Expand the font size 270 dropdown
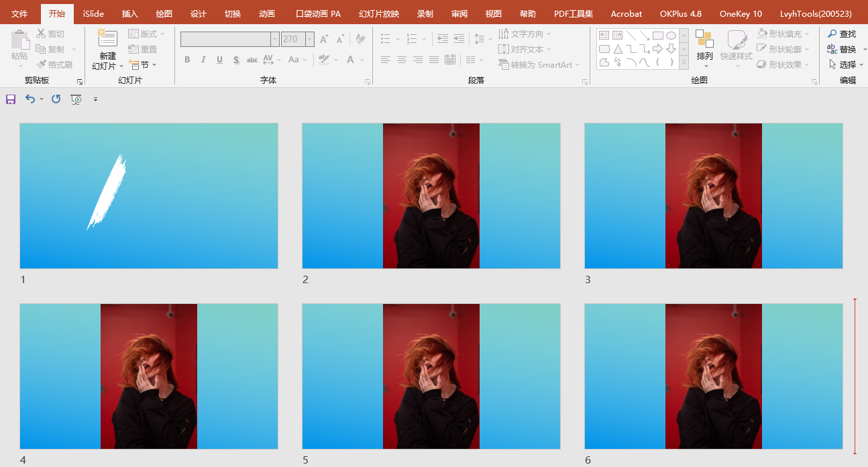 (x=309, y=40)
